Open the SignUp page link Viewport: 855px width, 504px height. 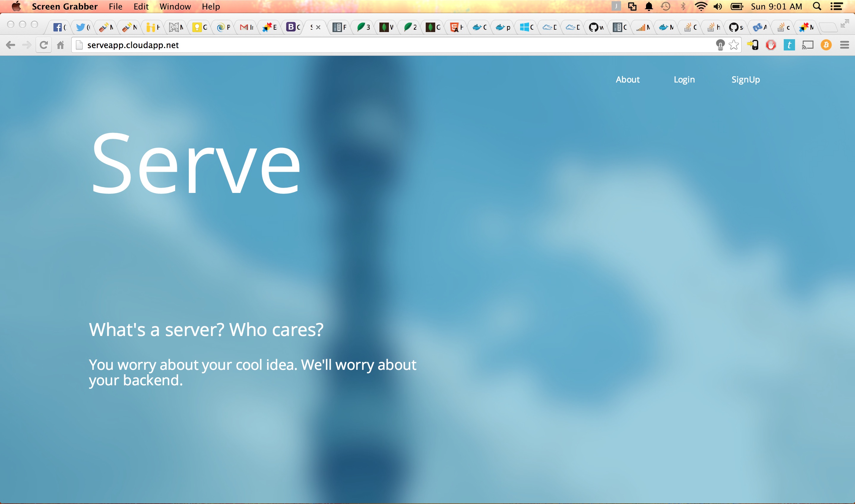click(x=745, y=80)
